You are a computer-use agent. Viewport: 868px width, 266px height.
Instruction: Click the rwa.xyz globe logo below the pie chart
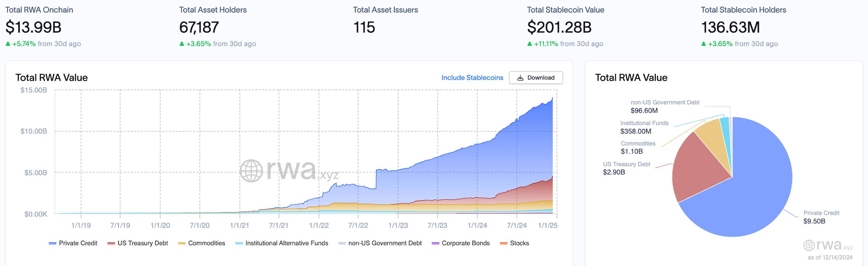tap(809, 246)
